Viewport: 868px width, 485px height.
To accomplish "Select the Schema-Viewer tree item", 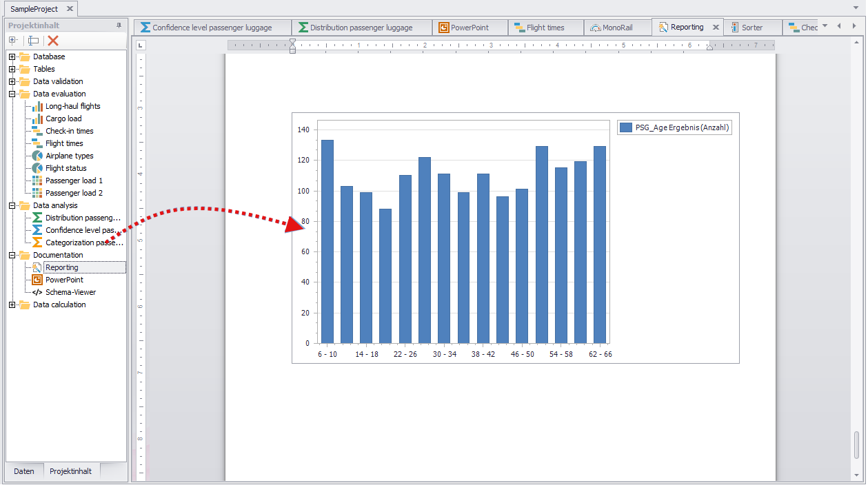I will tap(71, 292).
